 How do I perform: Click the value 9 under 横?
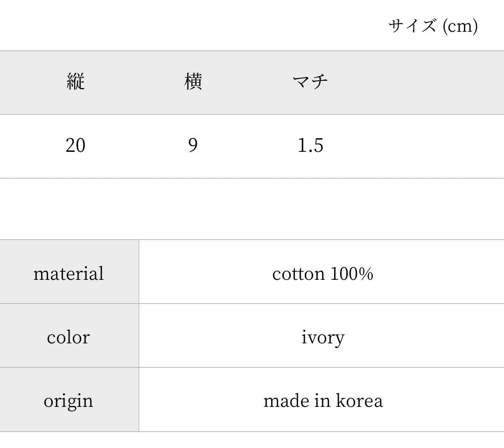click(193, 146)
